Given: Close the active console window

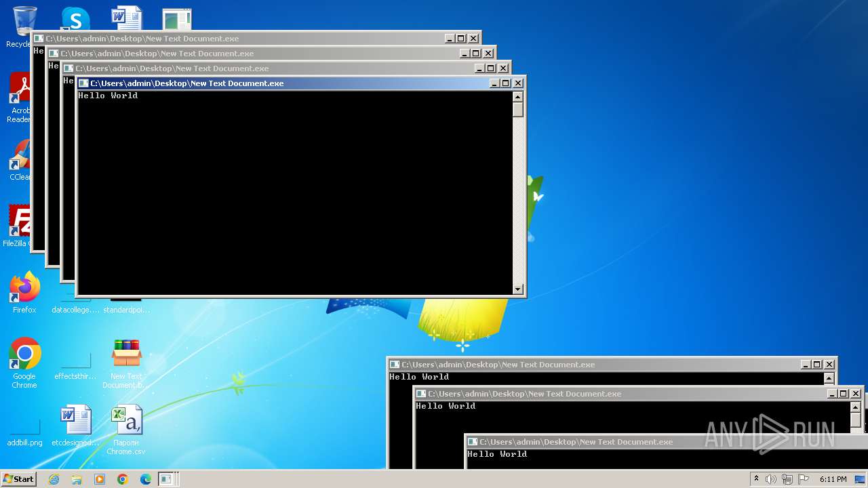Looking at the screenshot, I should [518, 83].
